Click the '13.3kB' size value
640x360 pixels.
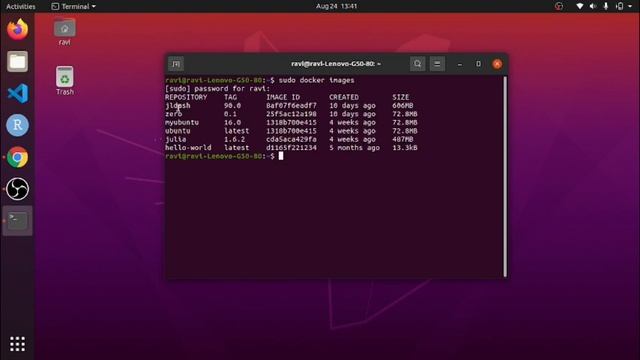pyautogui.click(x=405, y=148)
